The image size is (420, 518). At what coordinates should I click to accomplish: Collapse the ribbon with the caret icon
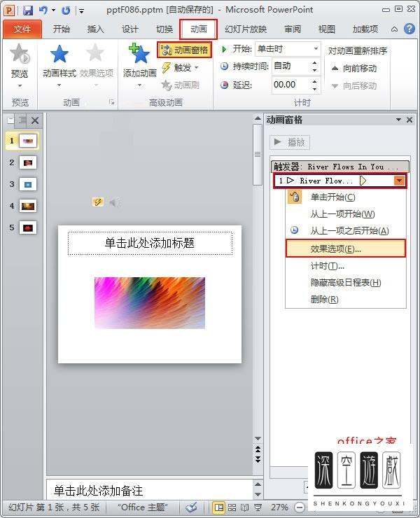tap(394, 29)
